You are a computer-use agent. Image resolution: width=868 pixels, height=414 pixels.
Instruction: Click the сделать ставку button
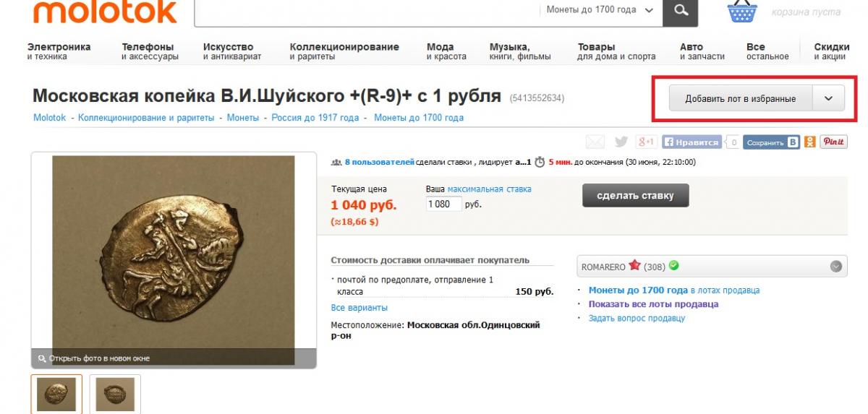[636, 196]
